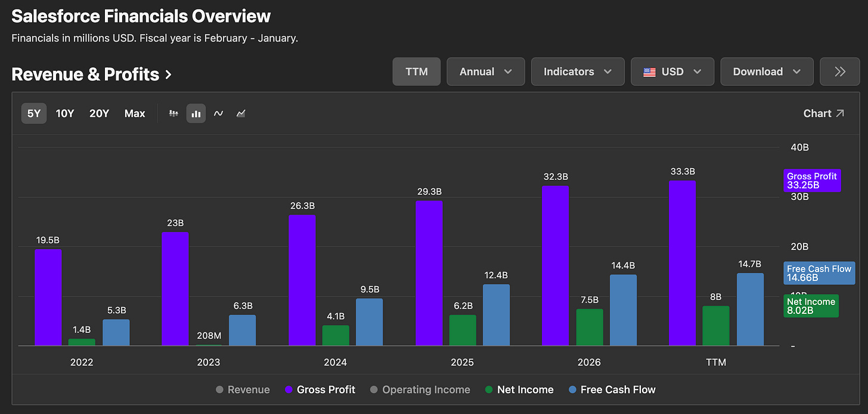Toggle Gross Profit series in legend
This screenshot has width=868, height=414.
click(x=320, y=390)
